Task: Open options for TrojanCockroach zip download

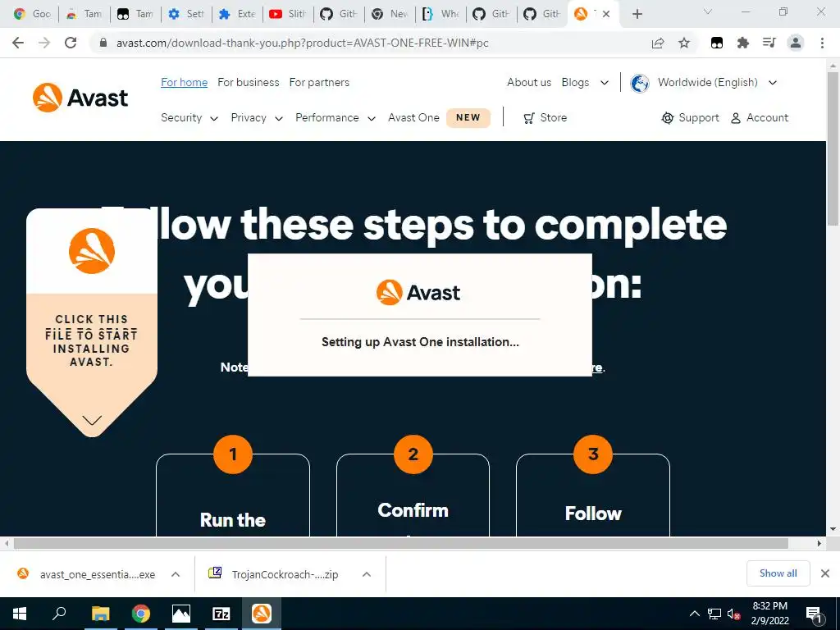Action: 367,574
